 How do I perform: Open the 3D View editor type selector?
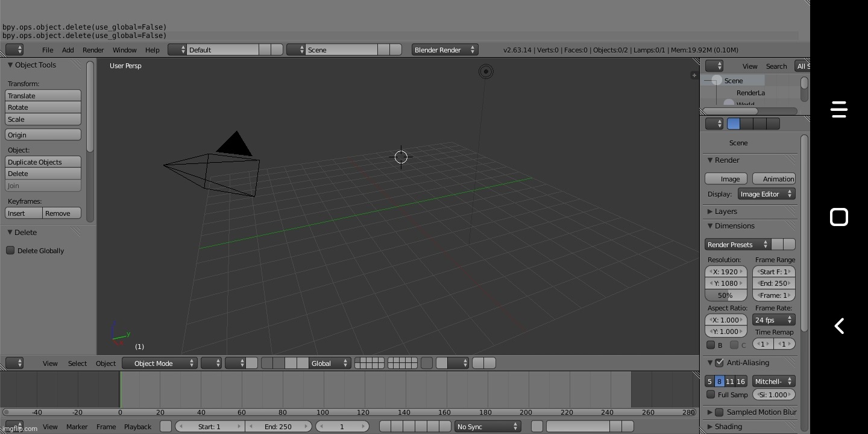[14, 363]
